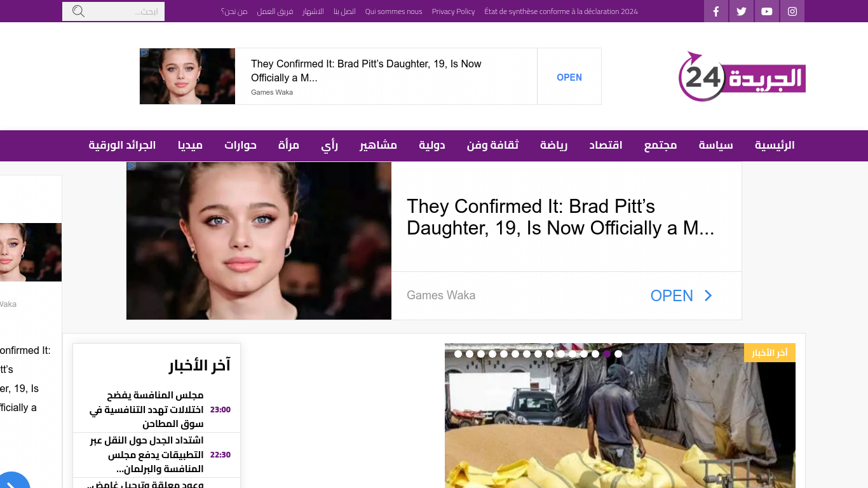Screen dimensions: 868x488
Task: Select the last slider dot on the left
Action: pos(458,354)
